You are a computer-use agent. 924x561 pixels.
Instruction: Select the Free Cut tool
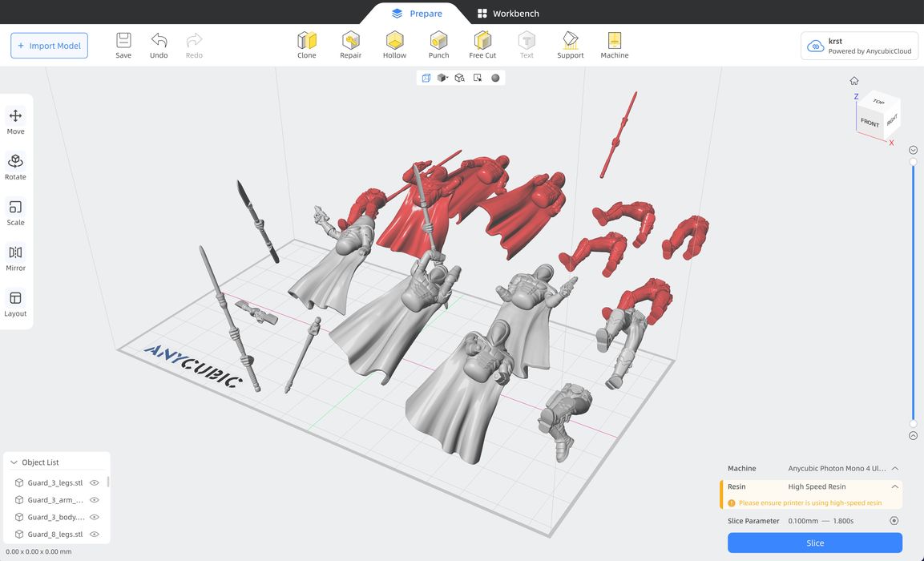(482, 45)
